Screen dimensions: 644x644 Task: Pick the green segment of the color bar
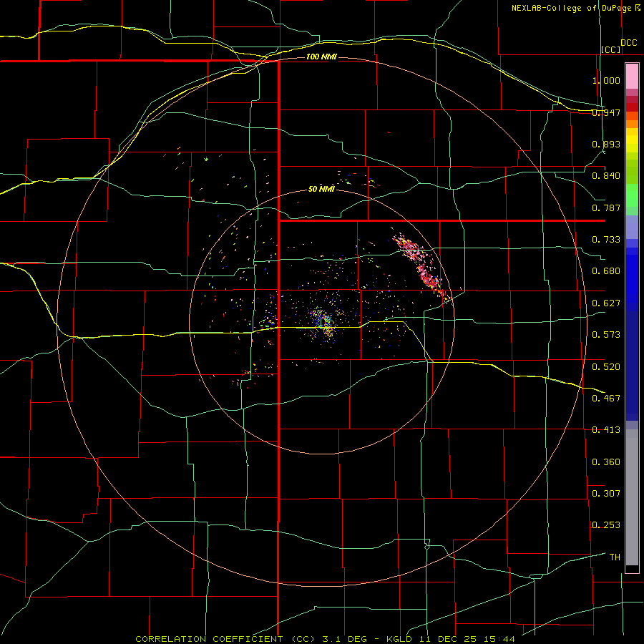point(632,195)
